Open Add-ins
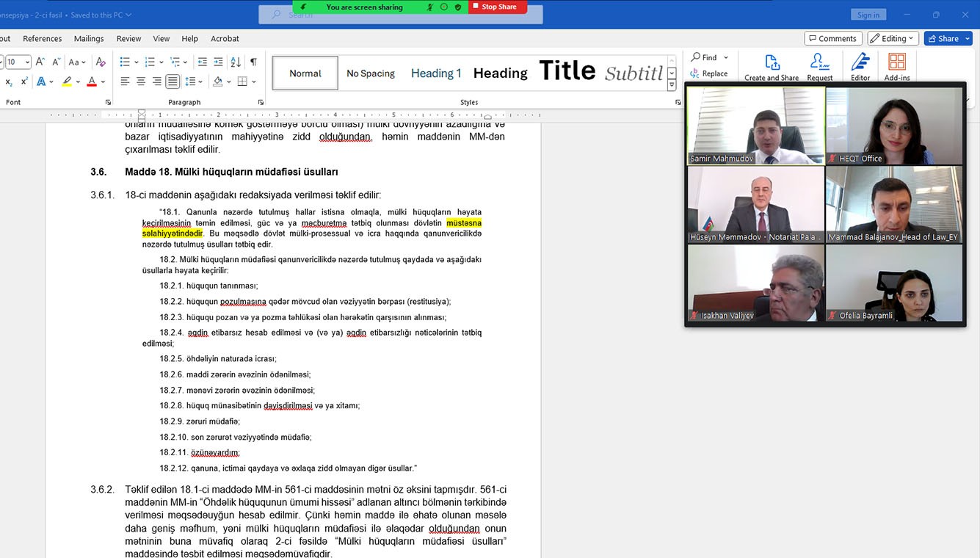 point(897,68)
